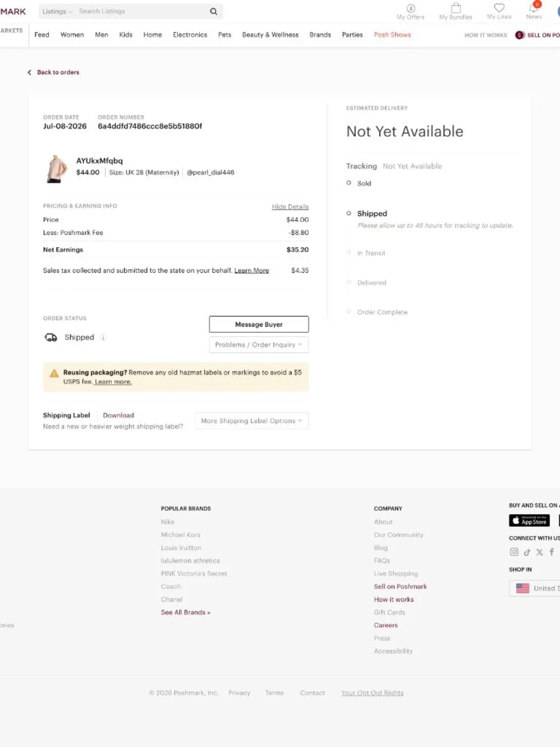Open My Likes heart icon
Screen dimensions: 560x747
(499, 8)
